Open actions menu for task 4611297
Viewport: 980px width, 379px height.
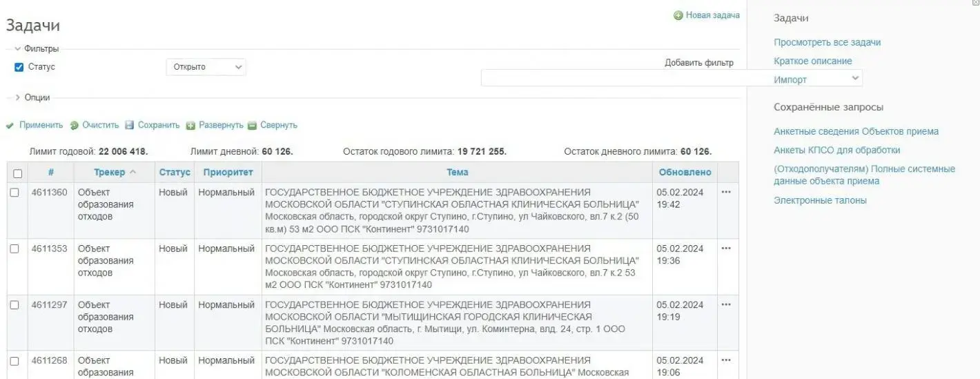726,304
